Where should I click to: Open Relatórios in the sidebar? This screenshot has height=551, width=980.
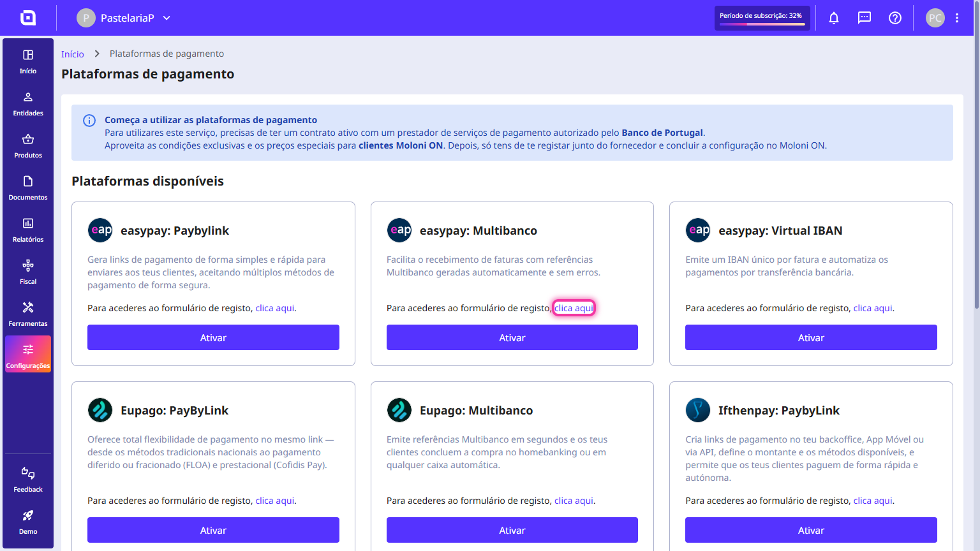point(28,230)
